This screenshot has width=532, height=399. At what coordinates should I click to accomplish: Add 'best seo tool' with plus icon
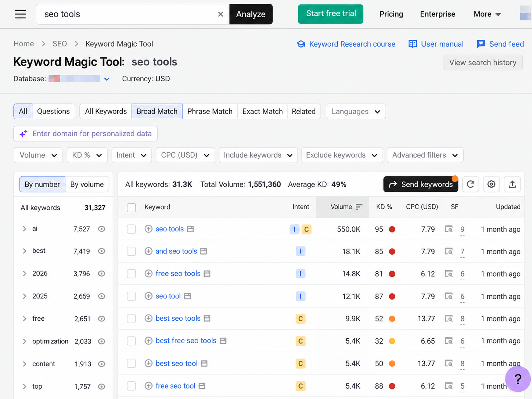click(x=148, y=363)
